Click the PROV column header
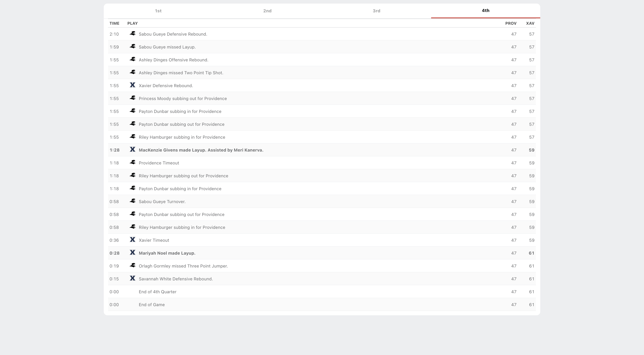644x355 pixels. point(511,23)
